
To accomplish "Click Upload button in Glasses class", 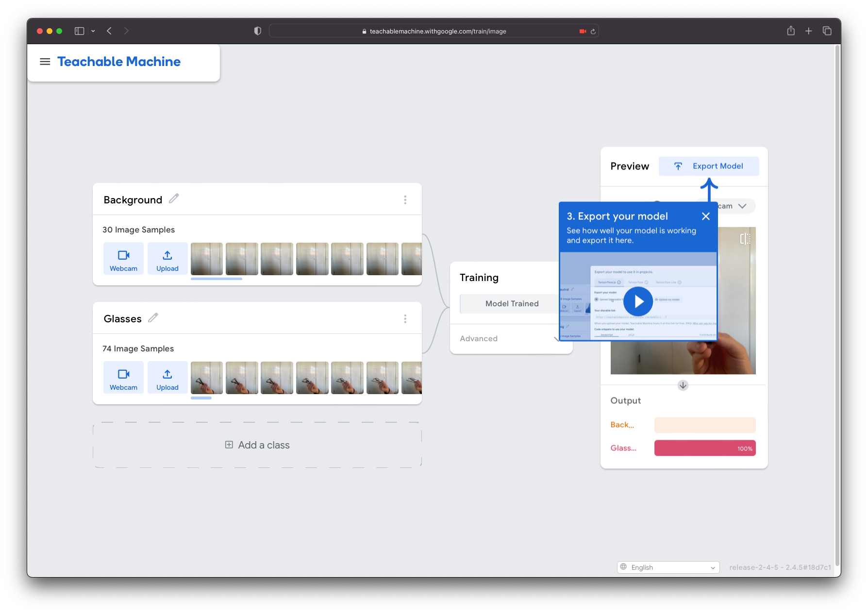I will click(167, 378).
